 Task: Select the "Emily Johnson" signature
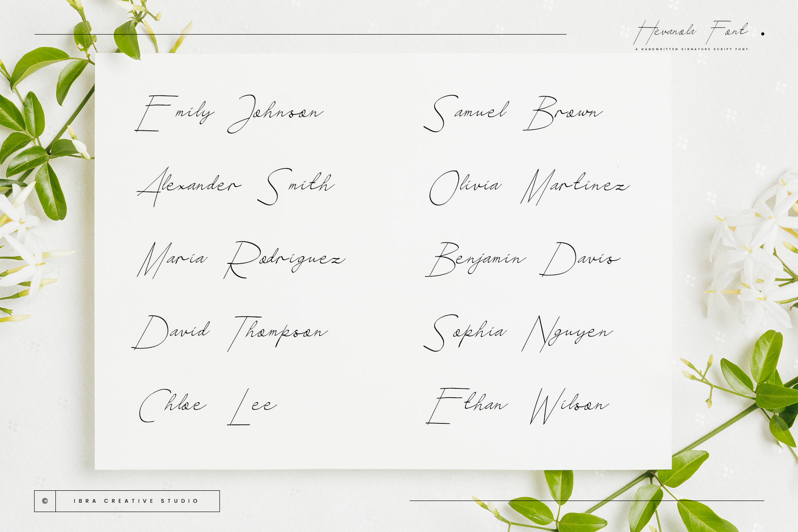pos(229,113)
